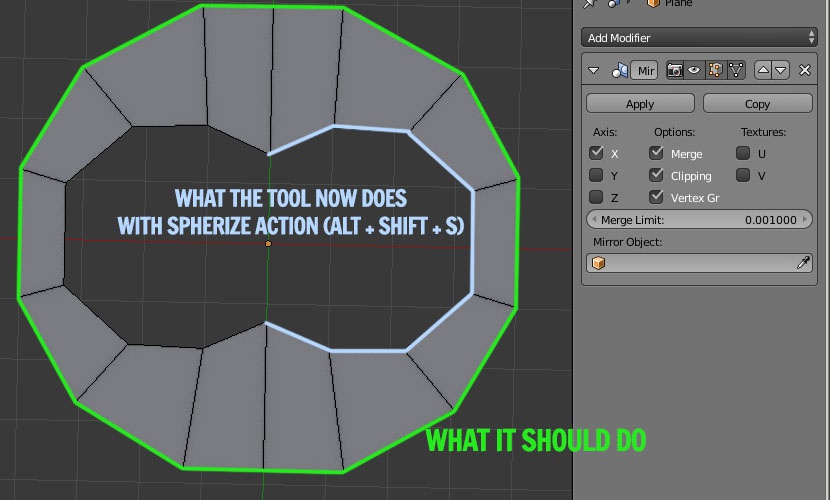This screenshot has width=830, height=500.
Task: Toggle modifier render visibility camera icon
Action: 674,70
